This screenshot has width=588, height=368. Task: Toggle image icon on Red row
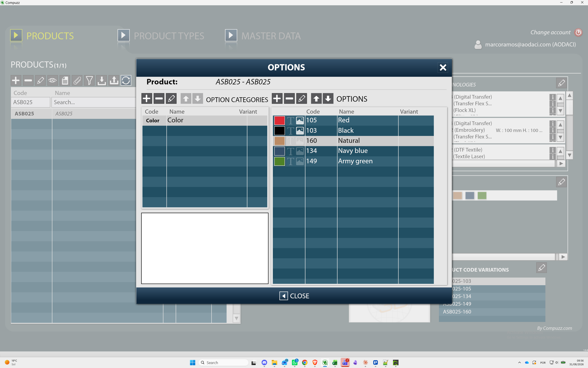pos(300,121)
